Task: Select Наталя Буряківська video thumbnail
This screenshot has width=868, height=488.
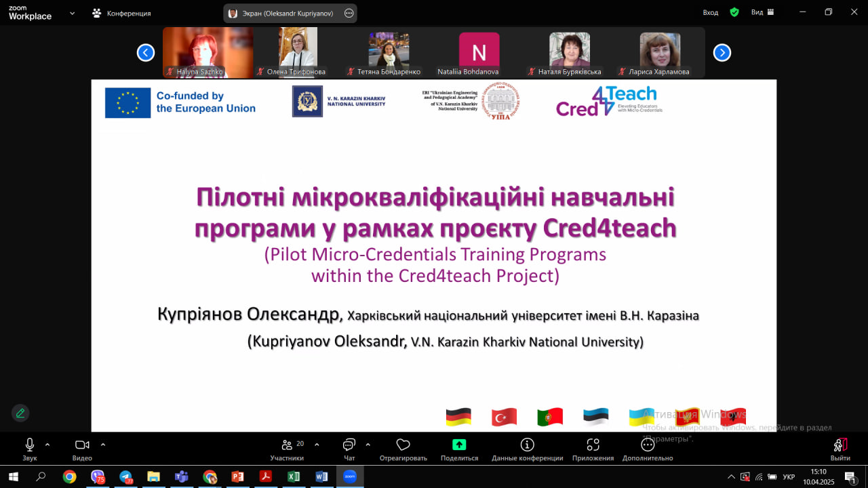Action: click(x=570, y=52)
